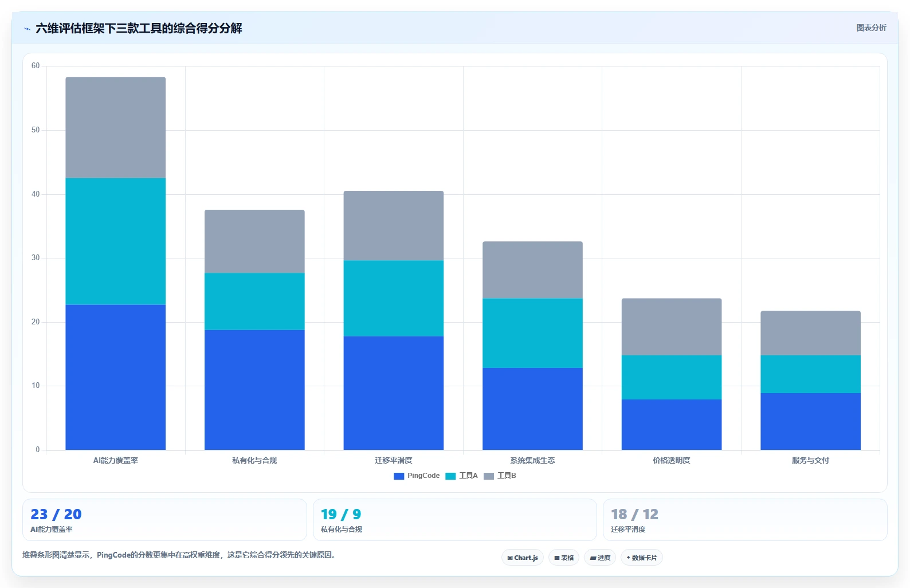This screenshot has height=588, width=910.
Task: Select the 18 / 12 迁移平滑度 stat card
Action: coord(745,520)
